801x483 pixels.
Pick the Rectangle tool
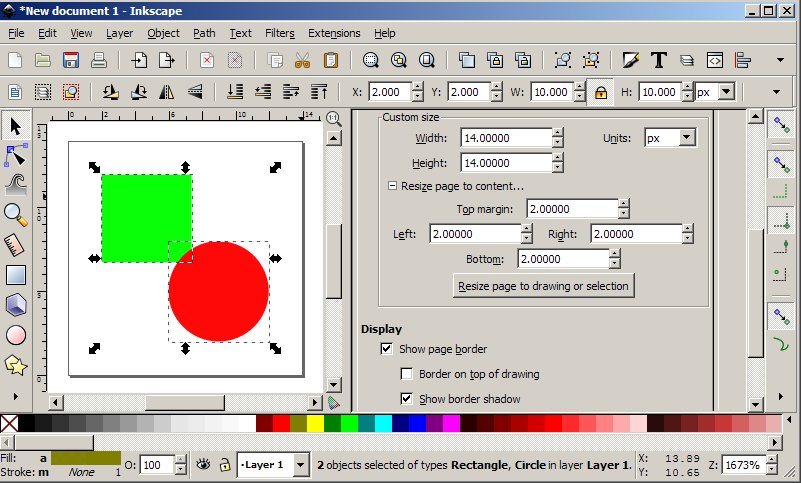click(x=15, y=274)
